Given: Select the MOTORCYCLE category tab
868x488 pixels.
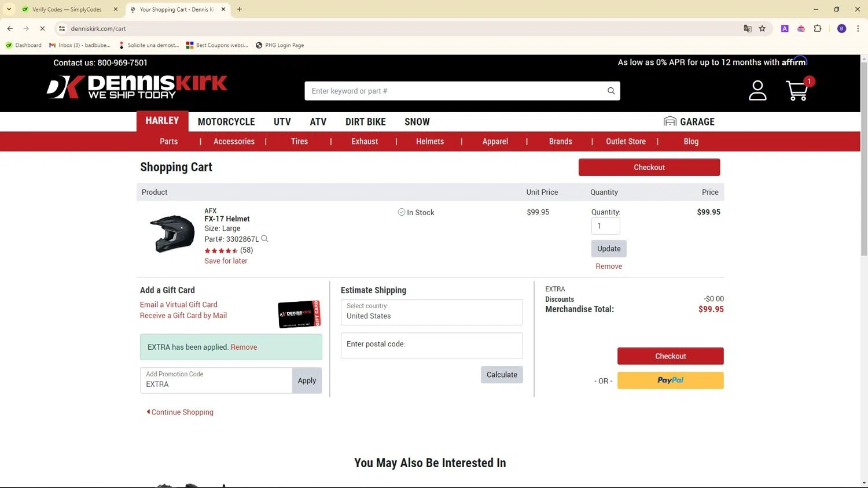Looking at the screenshot, I should (x=226, y=122).
